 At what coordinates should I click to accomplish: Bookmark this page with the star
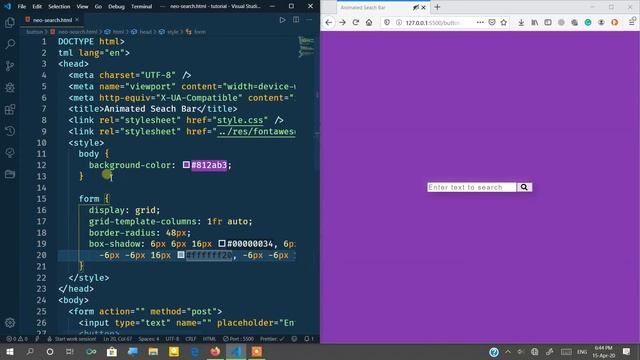tap(504, 22)
